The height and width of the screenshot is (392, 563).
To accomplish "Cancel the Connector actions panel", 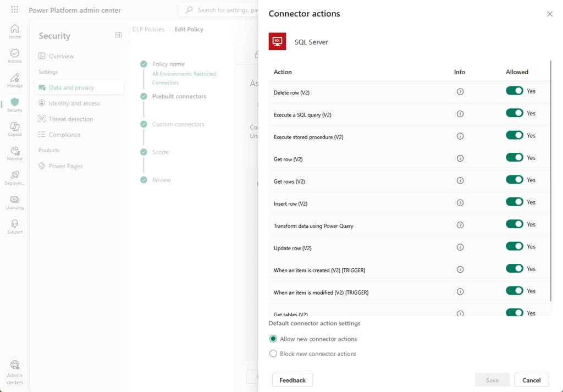I will click(x=532, y=380).
